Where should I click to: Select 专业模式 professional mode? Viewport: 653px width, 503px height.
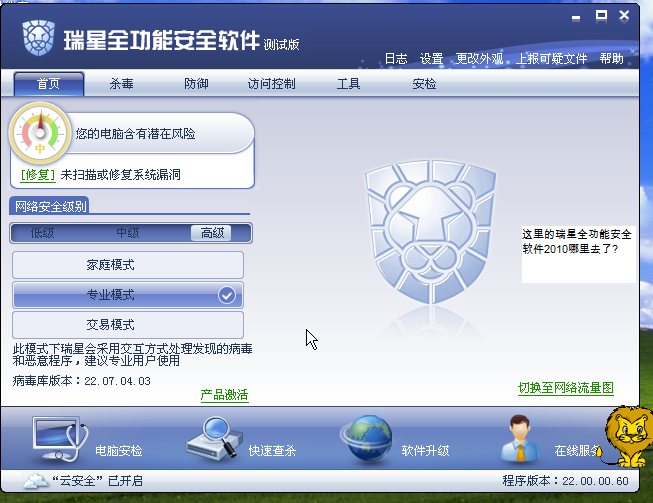pyautogui.click(x=128, y=295)
